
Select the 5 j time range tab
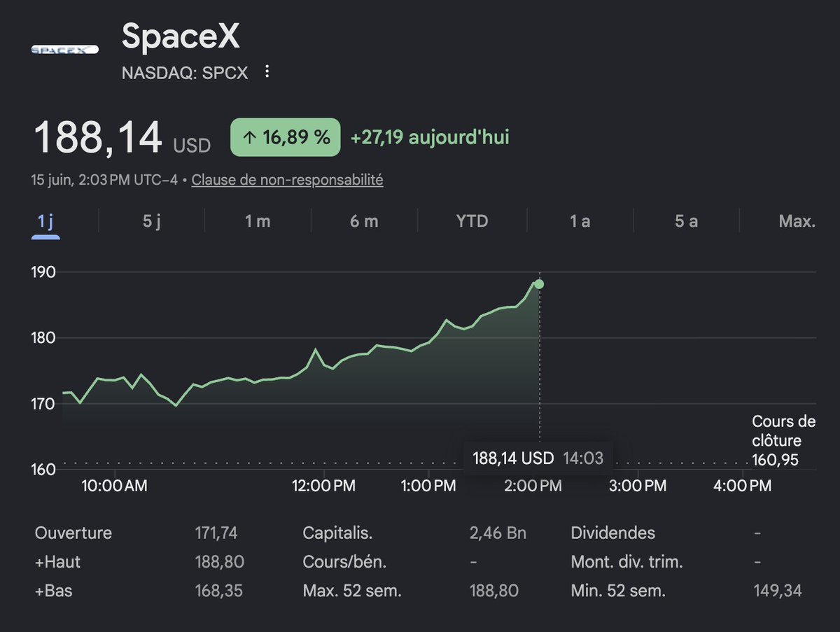point(152,221)
